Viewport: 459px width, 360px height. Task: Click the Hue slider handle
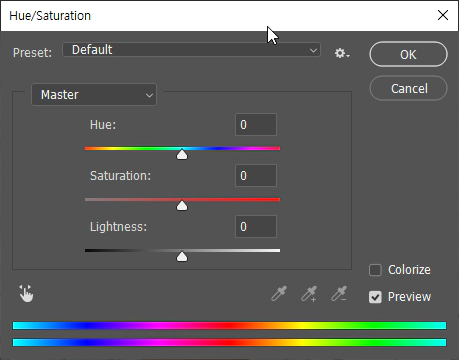click(182, 154)
